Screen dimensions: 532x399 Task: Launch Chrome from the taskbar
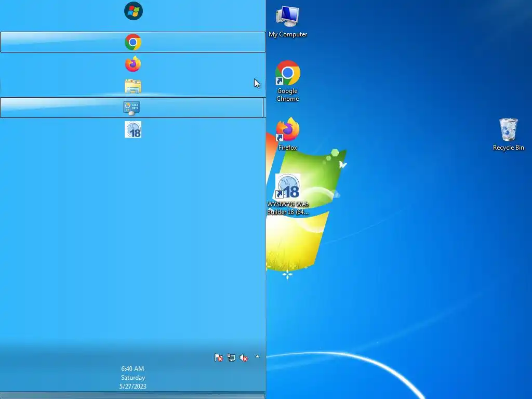tap(132, 42)
